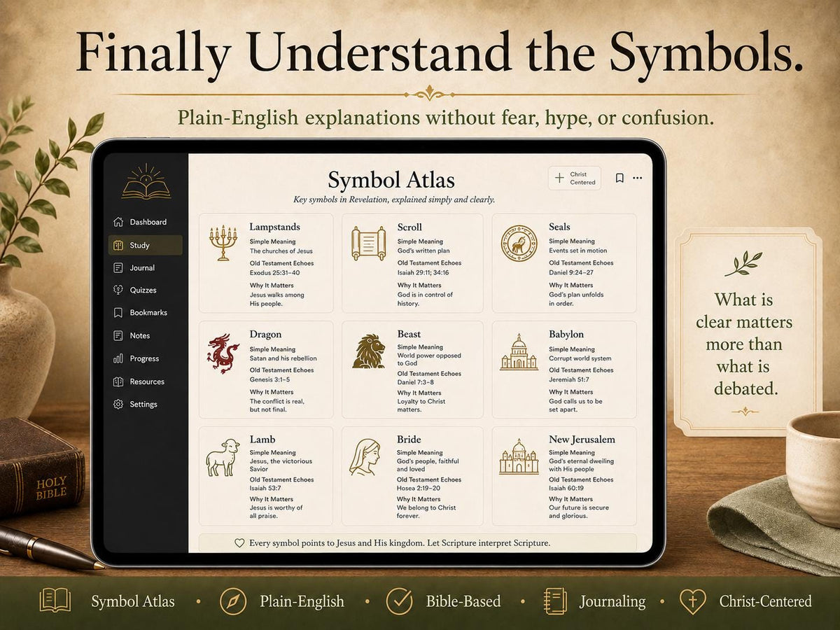The height and width of the screenshot is (630, 840).
Task: Open the three-dot more options menu
Action: coord(637,178)
